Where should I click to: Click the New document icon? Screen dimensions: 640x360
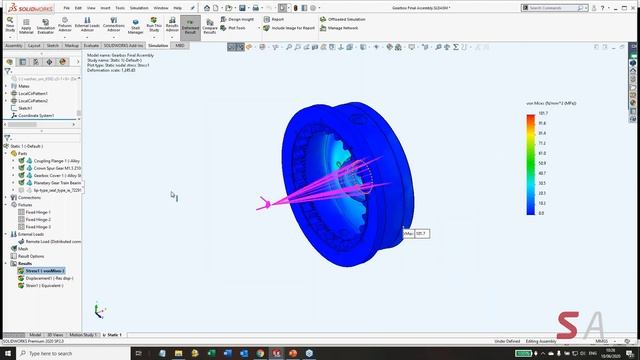pos(216,8)
